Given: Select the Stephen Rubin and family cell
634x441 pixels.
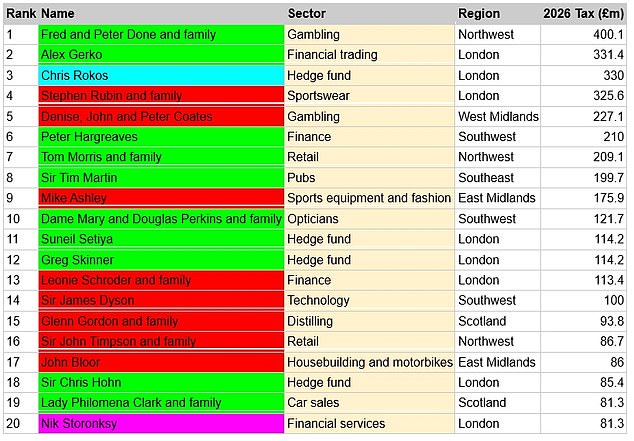Looking at the screenshot, I should 160,96.
